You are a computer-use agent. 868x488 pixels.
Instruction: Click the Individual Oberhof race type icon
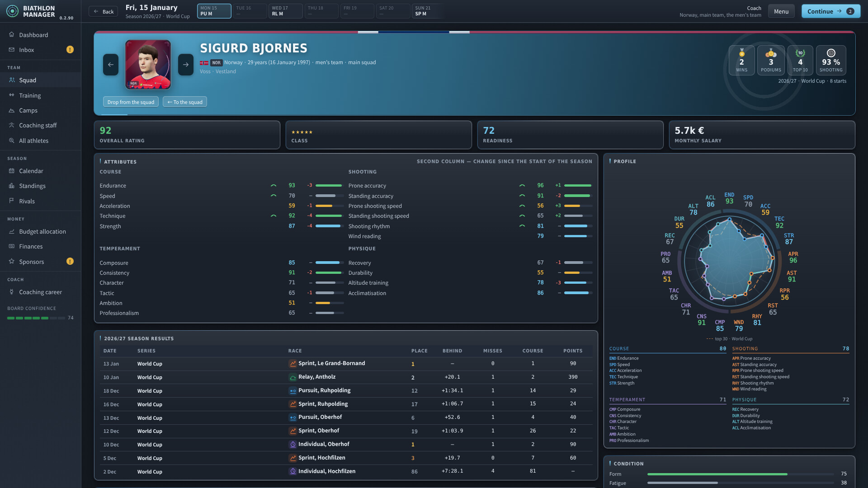293,444
